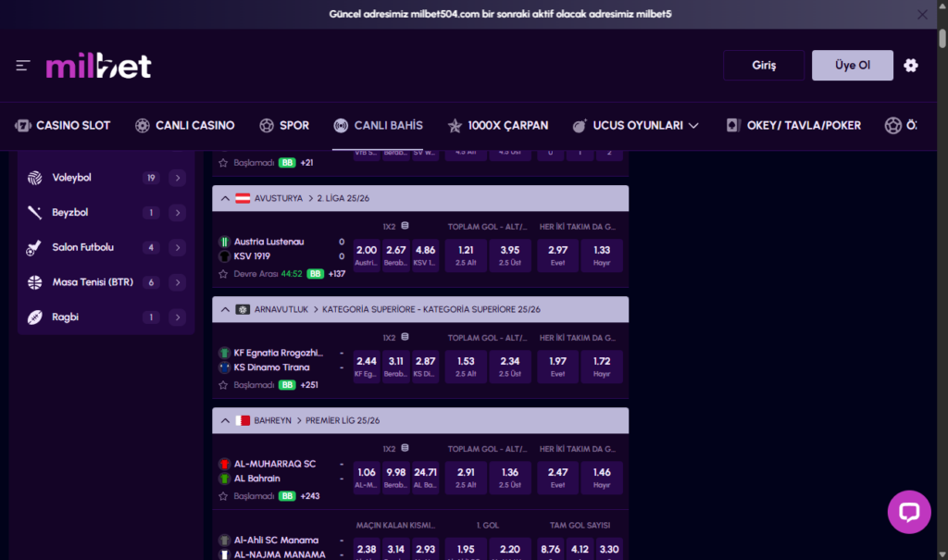948x560 pixels.
Task: Click the Beyzbol bat icon
Action: pos(34,212)
